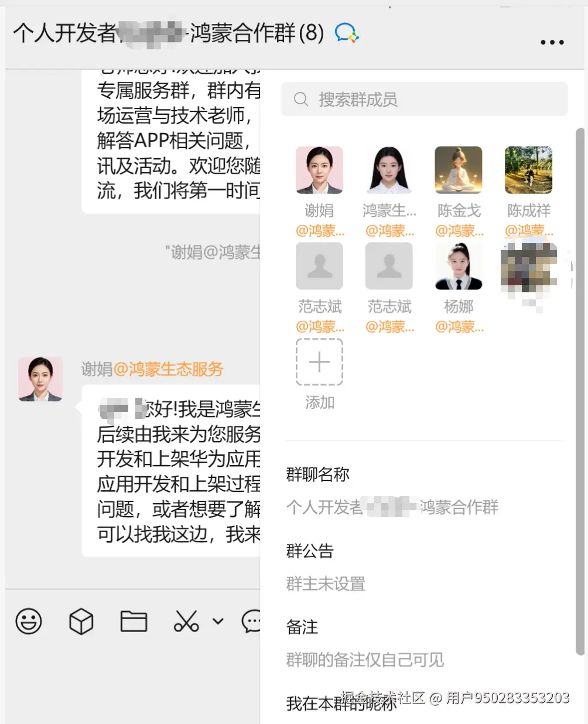The image size is (588, 724).
Task: Open 陈成祥 member avatar
Action: tap(528, 170)
